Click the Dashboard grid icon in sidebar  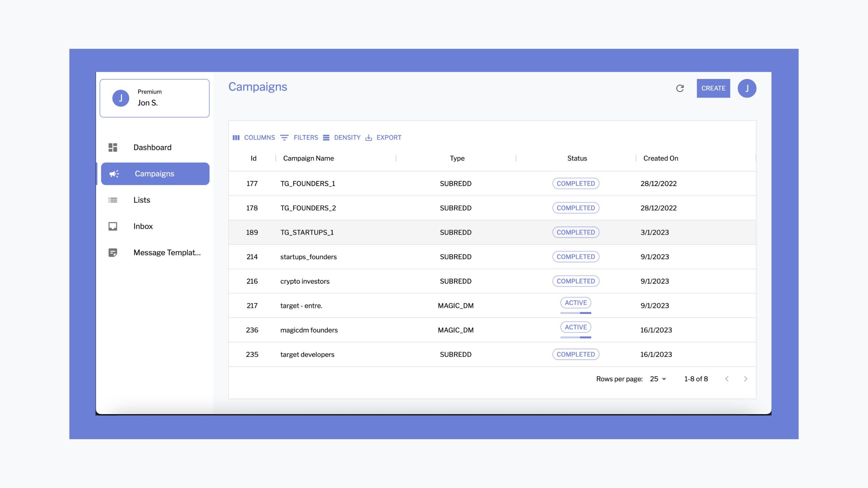[113, 147]
